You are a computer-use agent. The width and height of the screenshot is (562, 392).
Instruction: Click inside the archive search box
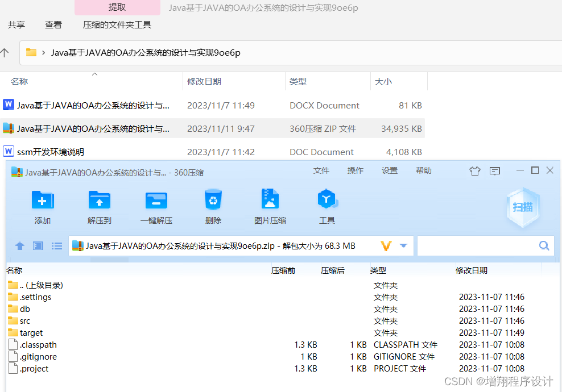click(x=484, y=245)
